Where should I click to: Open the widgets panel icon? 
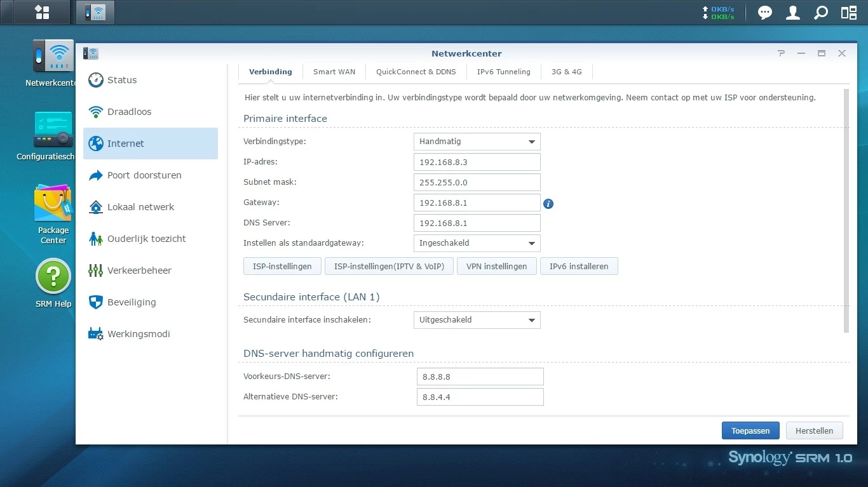849,13
